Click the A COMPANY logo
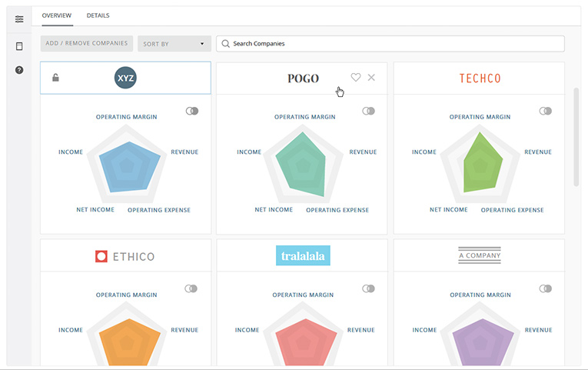Screen dimensions: 588x370 pos(480,255)
